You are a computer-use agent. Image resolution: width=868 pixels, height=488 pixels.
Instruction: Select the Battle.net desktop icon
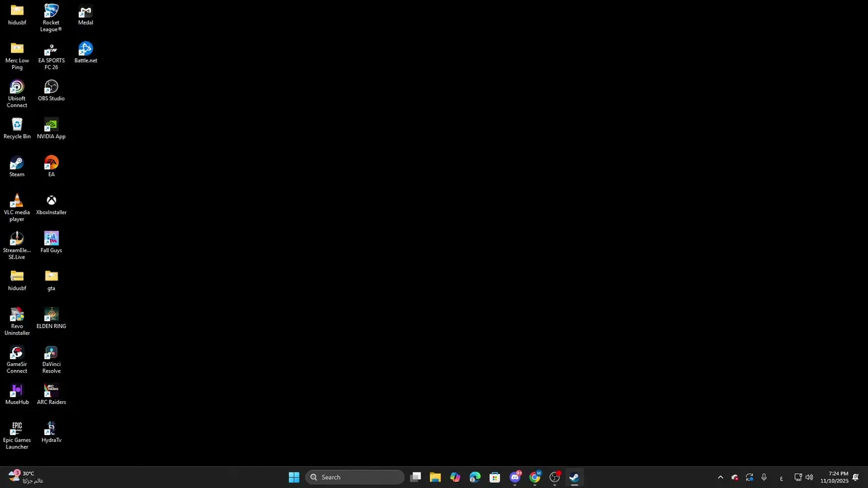85,53
